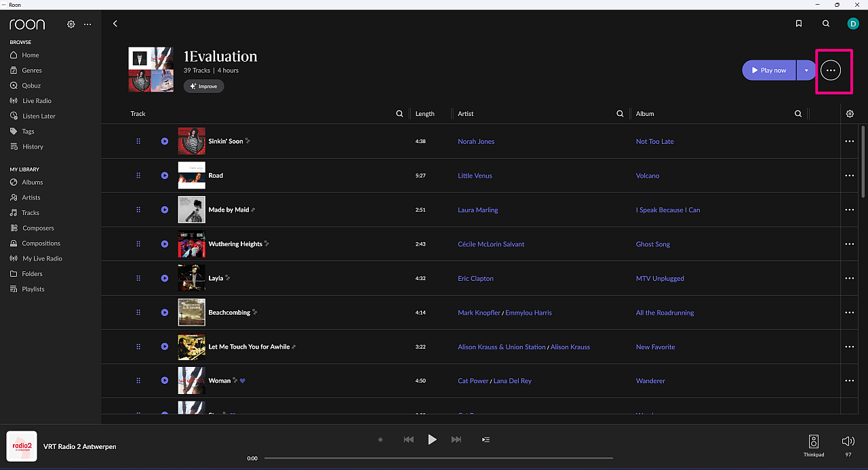868x470 pixels.
Task: Go back with the left arrow
Action: [115, 24]
